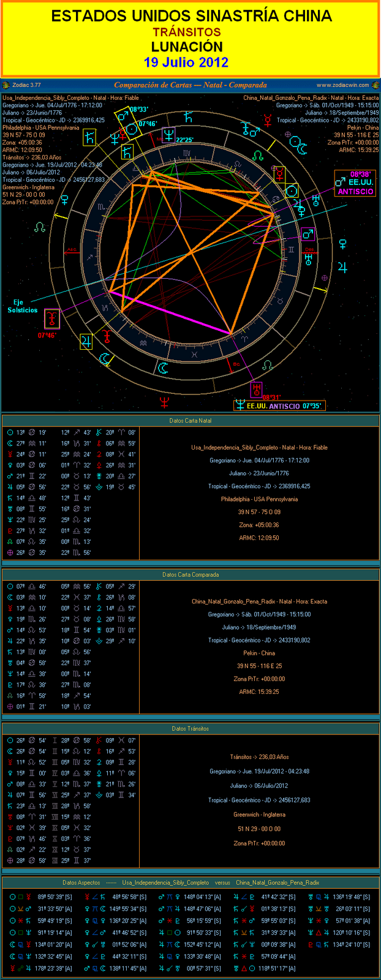Click the Zodiac 3.77 application icon
This screenshot has height=980, width=381.
point(6,85)
